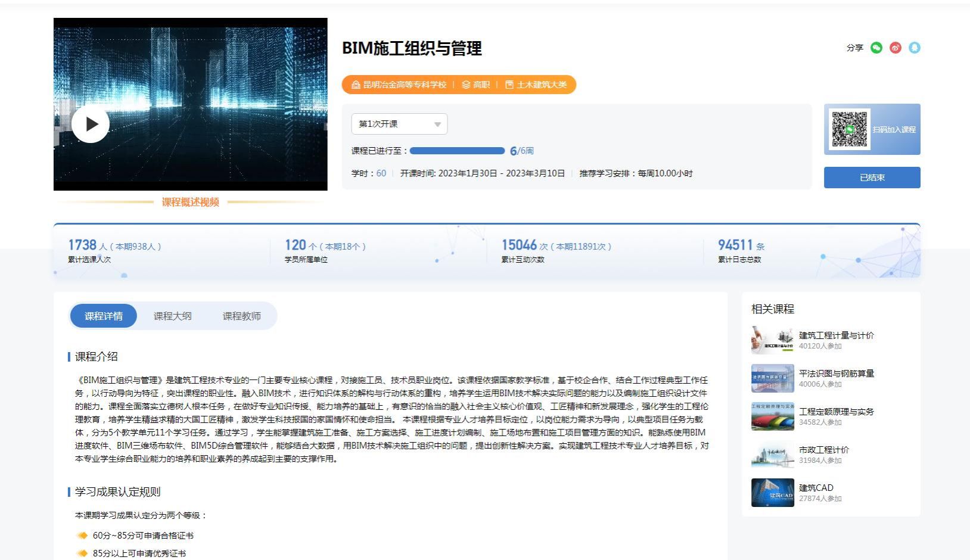Viewport: 970px width, 560px height.
Task: Play the course overview video
Action: (x=91, y=124)
